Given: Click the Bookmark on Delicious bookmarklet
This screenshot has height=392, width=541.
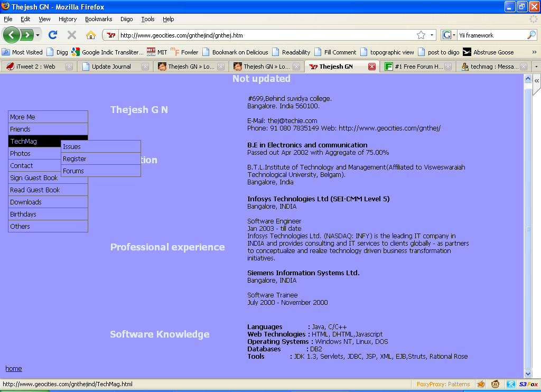Looking at the screenshot, I should pyautogui.click(x=235, y=52).
